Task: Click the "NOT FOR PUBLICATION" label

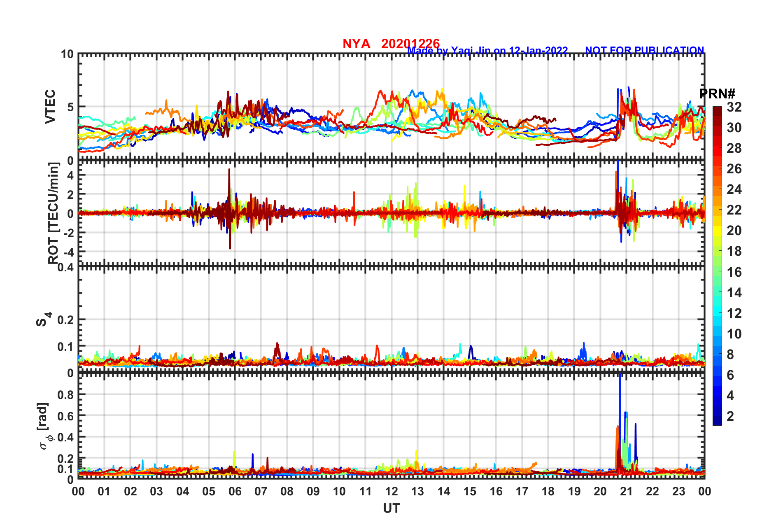Action: 645,50
